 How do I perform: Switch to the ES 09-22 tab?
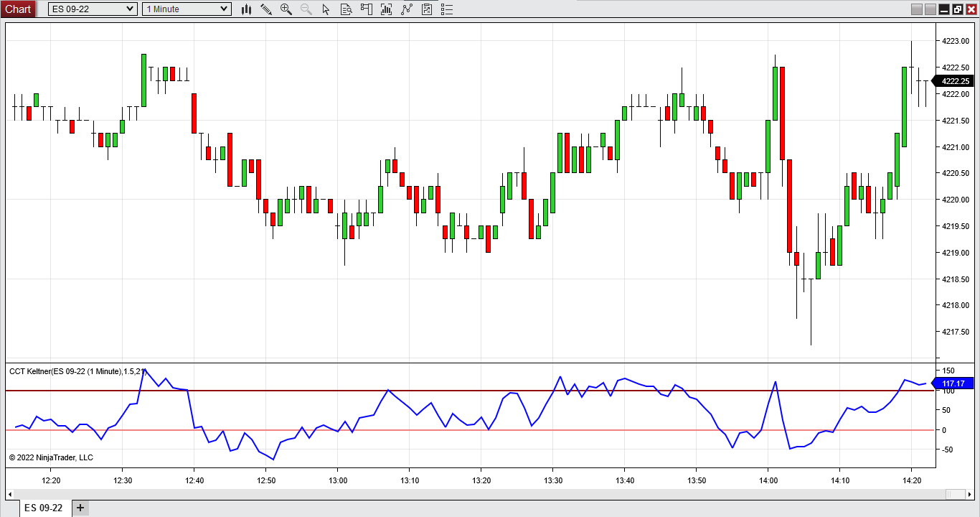[43, 508]
